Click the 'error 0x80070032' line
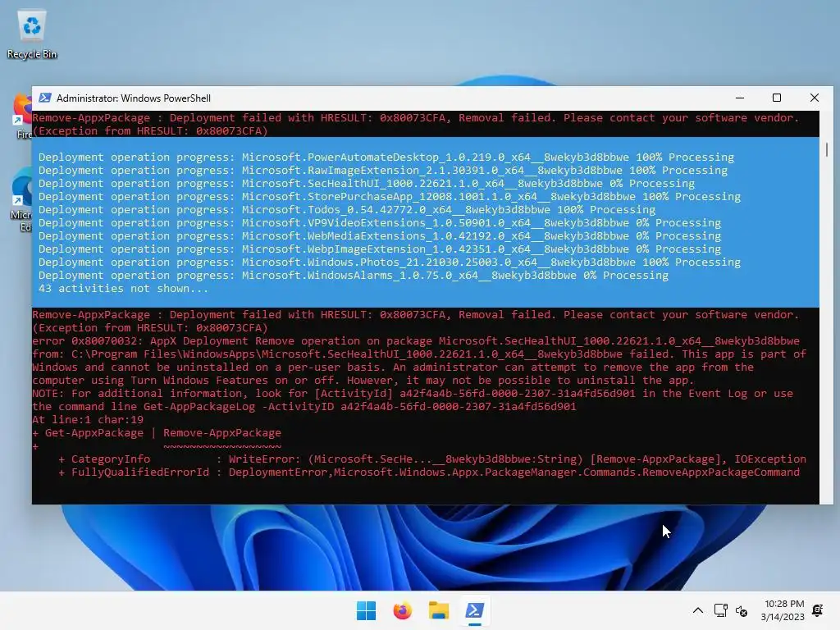 pos(416,341)
